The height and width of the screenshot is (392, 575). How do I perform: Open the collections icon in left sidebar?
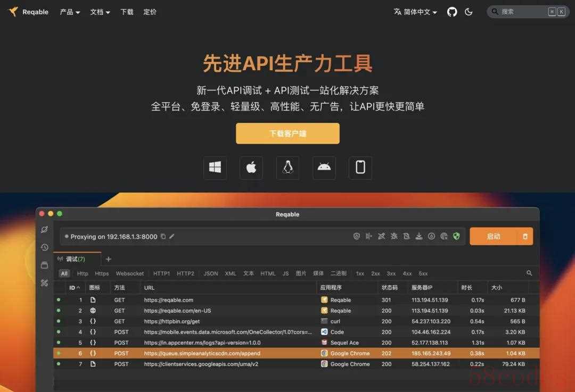44,265
